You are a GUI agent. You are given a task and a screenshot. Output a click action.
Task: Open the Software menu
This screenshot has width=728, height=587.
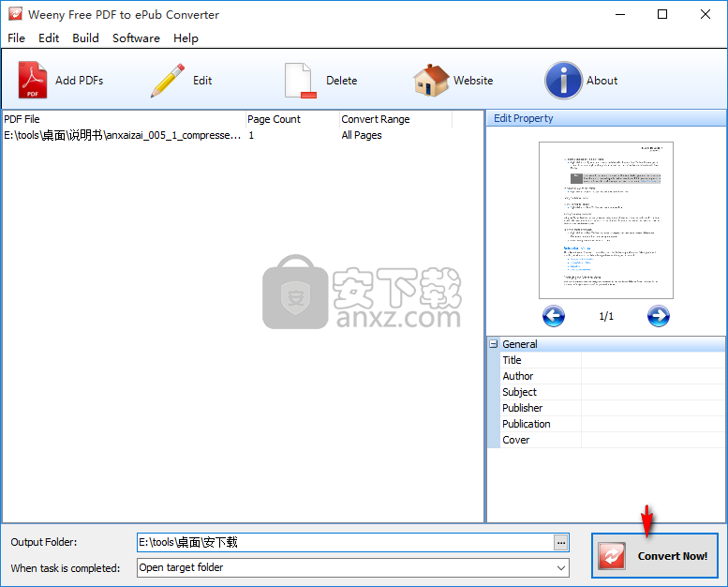point(136,38)
